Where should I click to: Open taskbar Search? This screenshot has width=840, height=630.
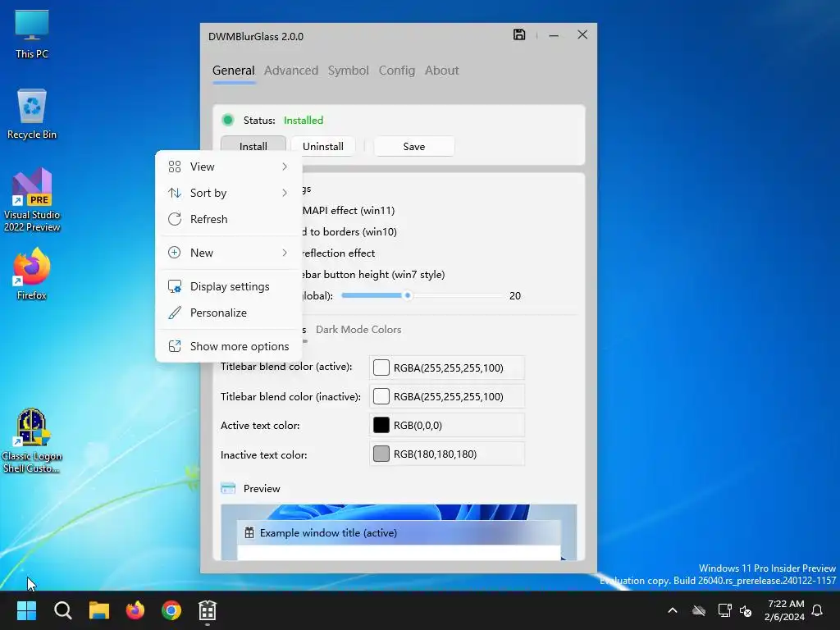pyautogui.click(x=62, y=610)
